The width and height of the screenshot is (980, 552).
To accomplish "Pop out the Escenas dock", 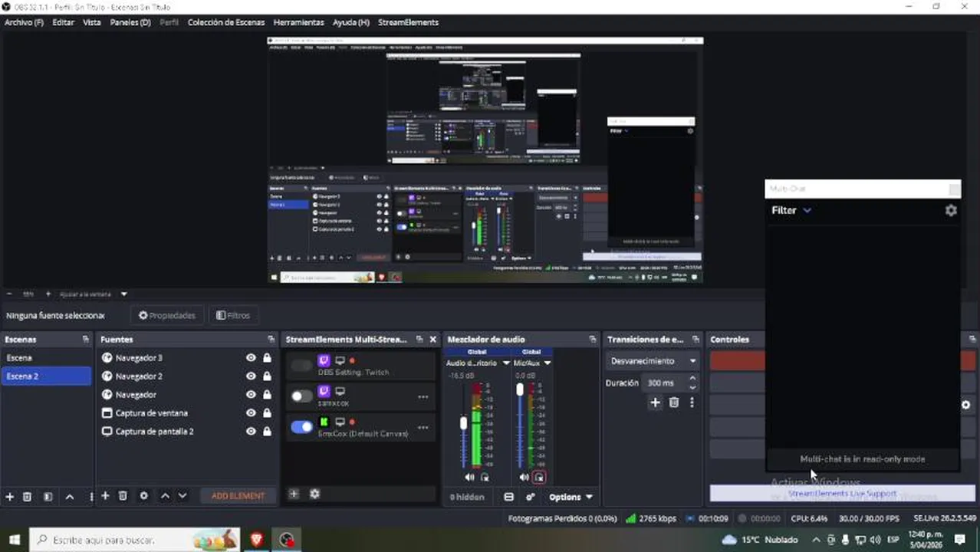I will click(86, 339).
